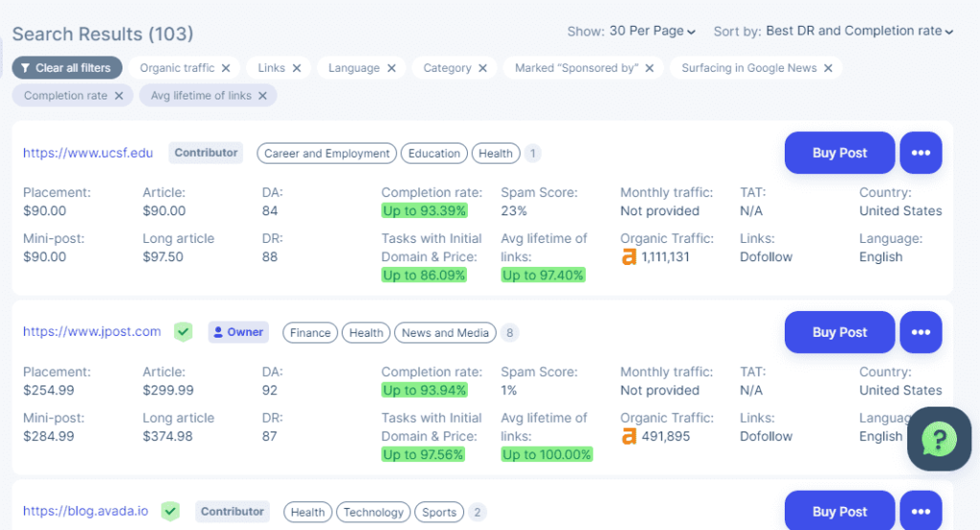Buy Post for blog.avada.io
This screenshot has width=980, height=530.
click(839, 511)
